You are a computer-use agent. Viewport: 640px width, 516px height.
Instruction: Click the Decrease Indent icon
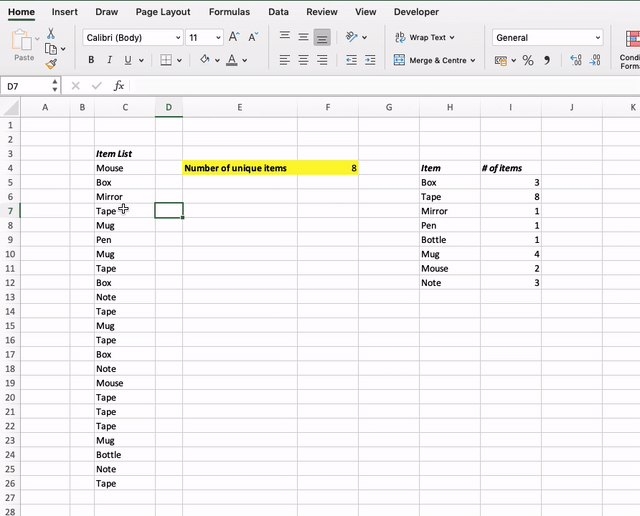coord(351,60)
